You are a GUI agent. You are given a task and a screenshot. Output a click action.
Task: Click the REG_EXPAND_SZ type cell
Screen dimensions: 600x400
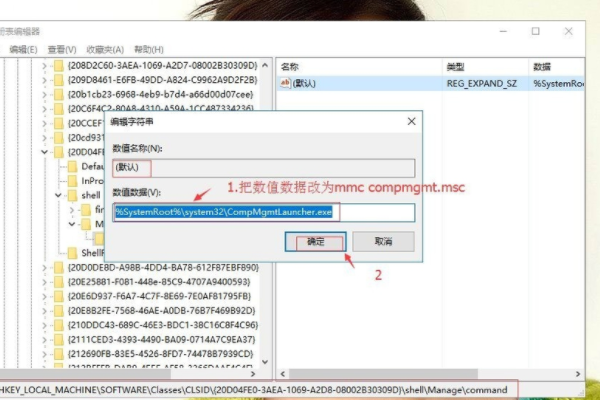coord(482,83)
